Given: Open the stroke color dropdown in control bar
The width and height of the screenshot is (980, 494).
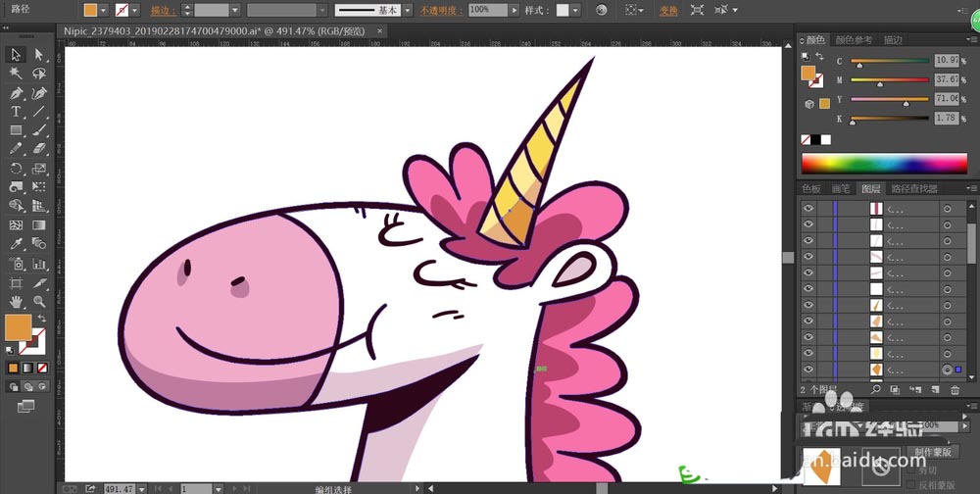Looking at the screenshot, I should [x=135, y=10].
